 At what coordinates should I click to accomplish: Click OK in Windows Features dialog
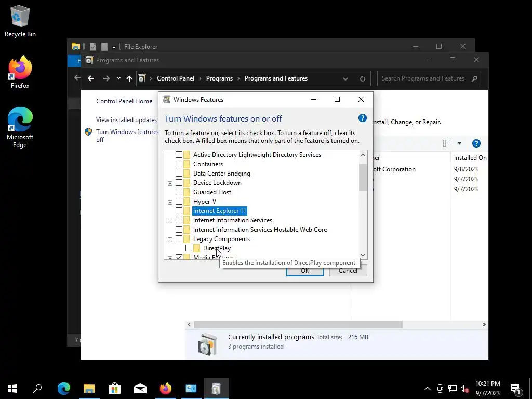pyautogui.click(x=305, y=271)
